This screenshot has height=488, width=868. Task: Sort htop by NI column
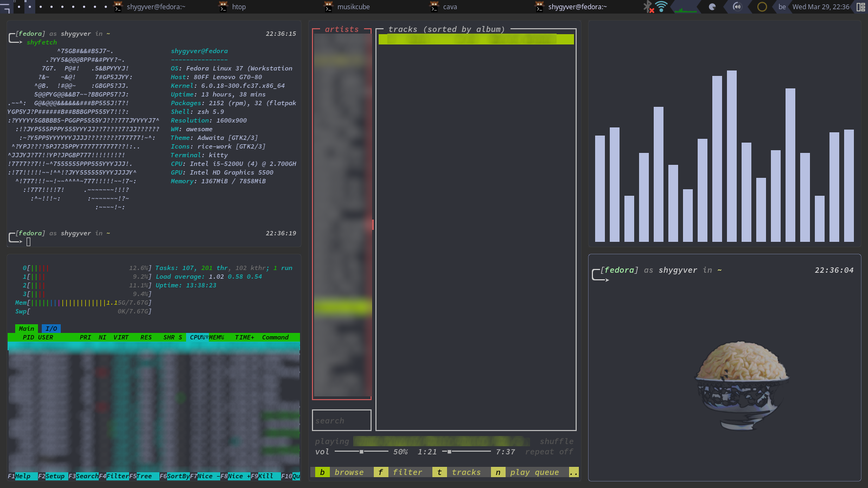(x=103, y=337)
